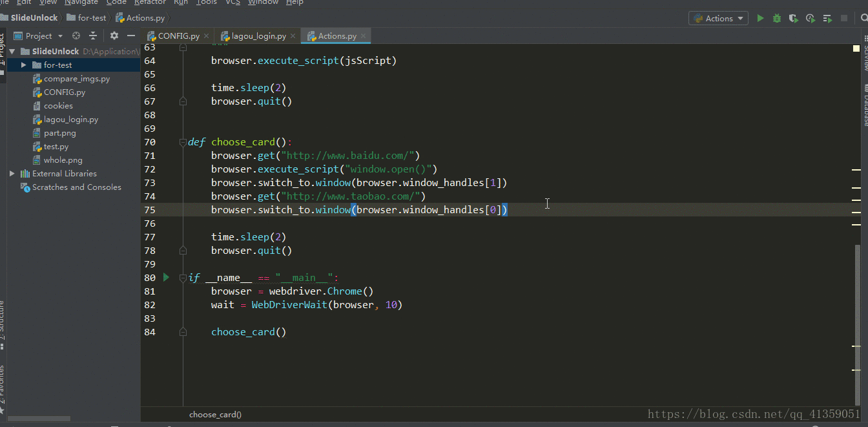Open the Tools menu
This screenshot has width=868, height=427.
click(x=207, y=3)
